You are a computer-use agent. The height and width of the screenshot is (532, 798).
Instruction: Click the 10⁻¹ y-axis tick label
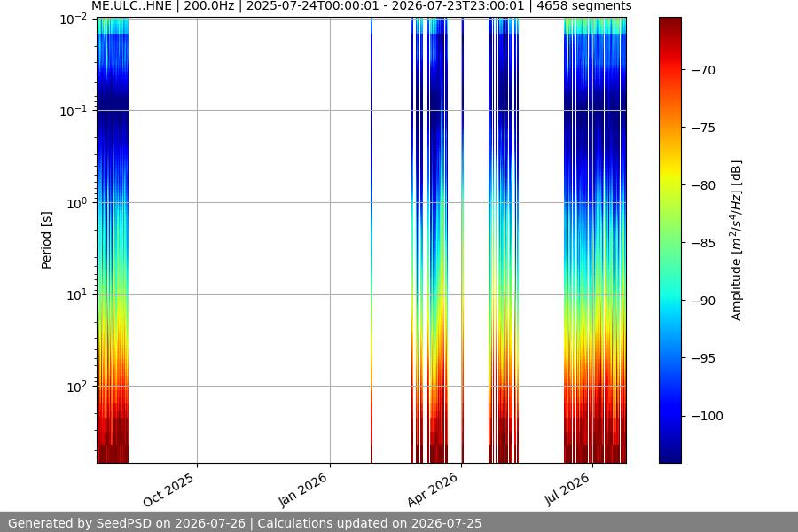(74, 111)
